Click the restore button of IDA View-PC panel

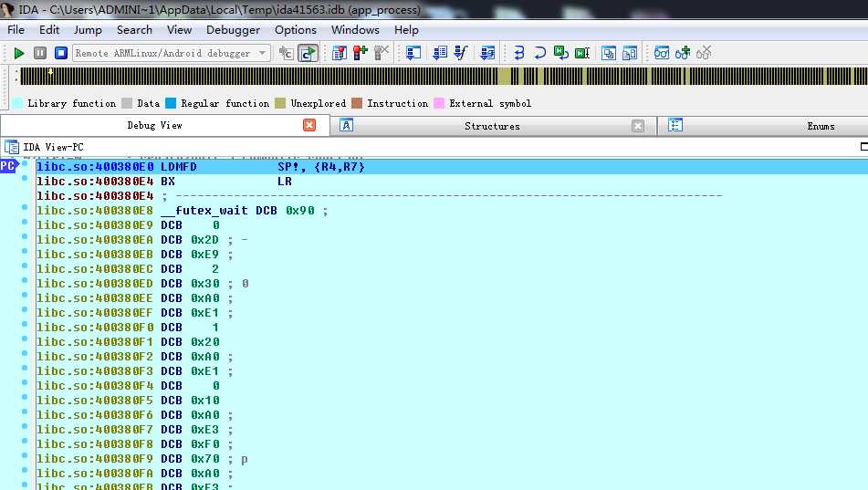point(863,146)
